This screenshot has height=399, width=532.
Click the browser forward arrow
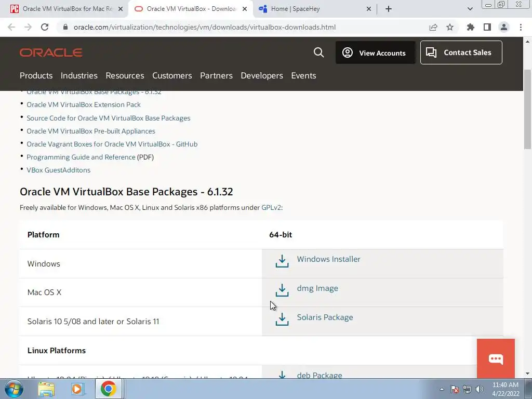pyautogui.click(x=28, y=27)
